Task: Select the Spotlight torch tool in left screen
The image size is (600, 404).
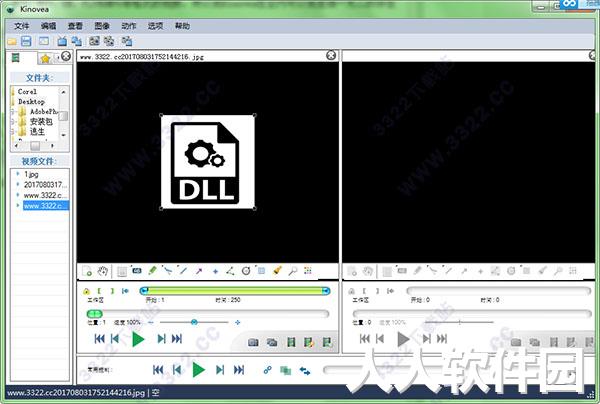Action: (x=277, y=270)
